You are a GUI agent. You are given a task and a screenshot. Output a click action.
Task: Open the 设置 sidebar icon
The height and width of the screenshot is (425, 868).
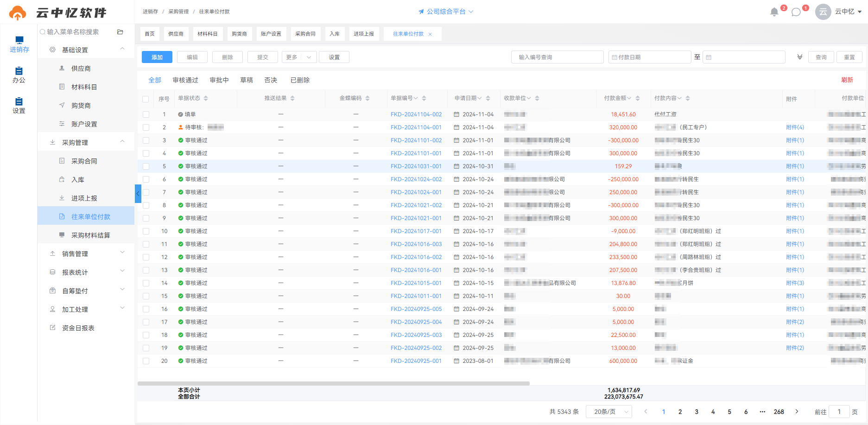19,106
